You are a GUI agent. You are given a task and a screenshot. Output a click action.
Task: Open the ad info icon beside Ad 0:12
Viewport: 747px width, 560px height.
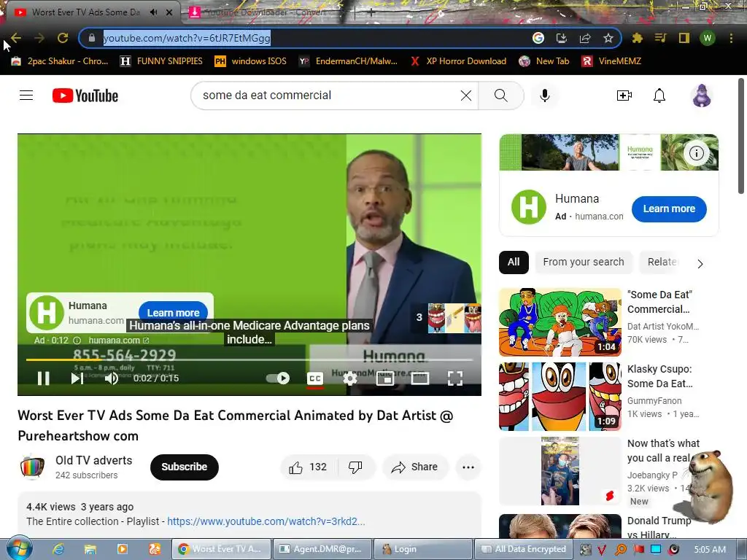pos(77,341)
